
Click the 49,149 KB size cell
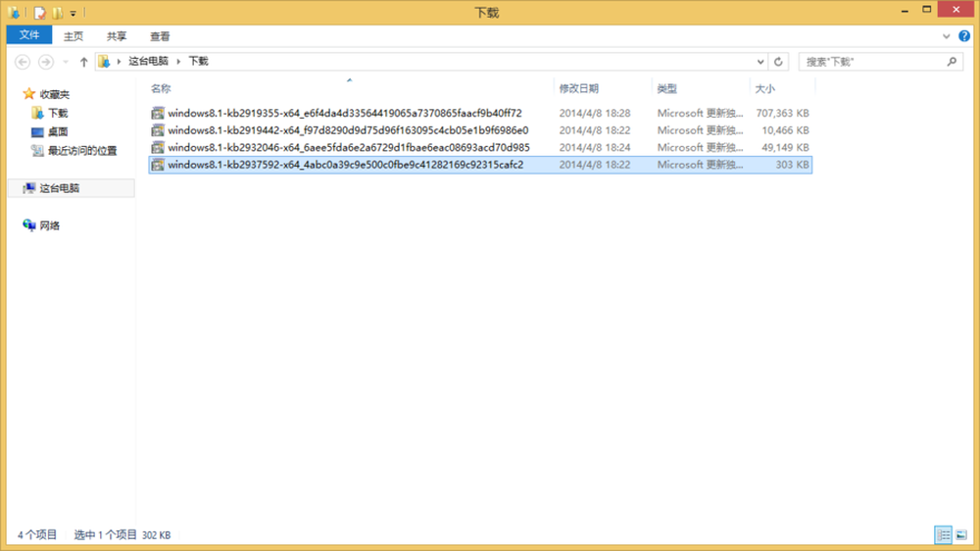pos(785,148)
